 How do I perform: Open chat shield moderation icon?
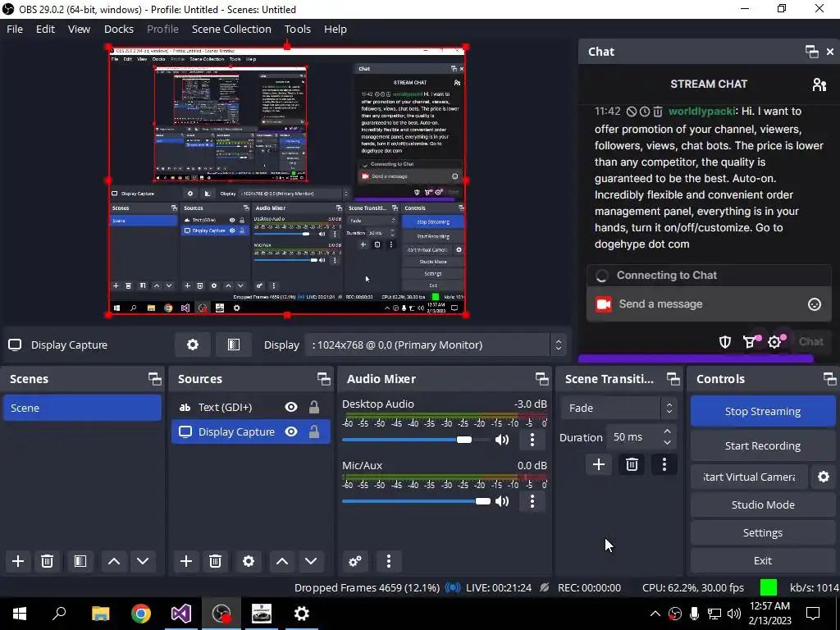point(725,342)
